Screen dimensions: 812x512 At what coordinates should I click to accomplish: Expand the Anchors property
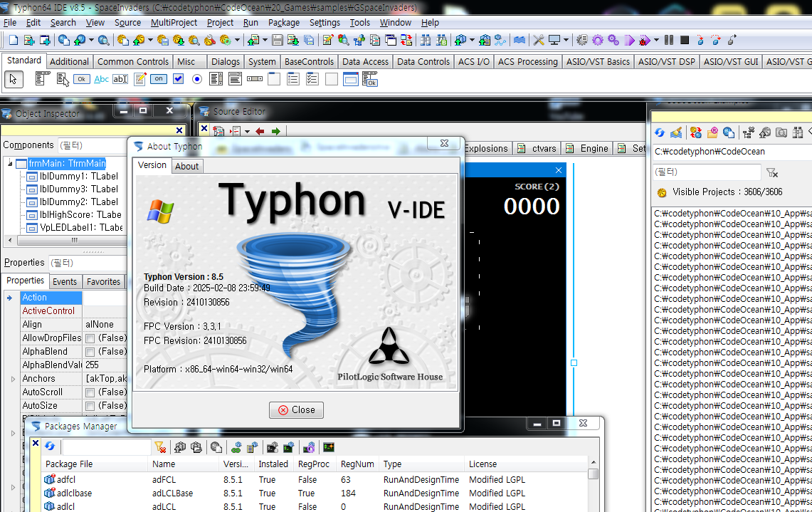pyautogui.click(x=13, y=380)
